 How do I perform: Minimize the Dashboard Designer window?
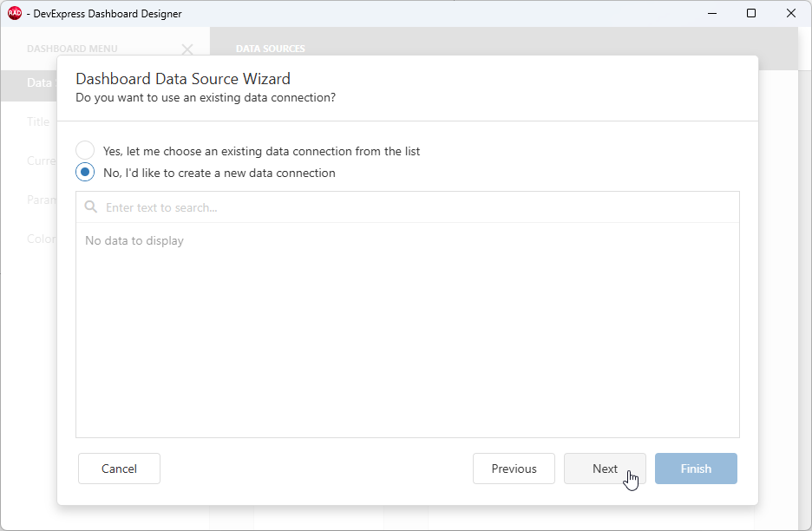[x=711, y=13]
